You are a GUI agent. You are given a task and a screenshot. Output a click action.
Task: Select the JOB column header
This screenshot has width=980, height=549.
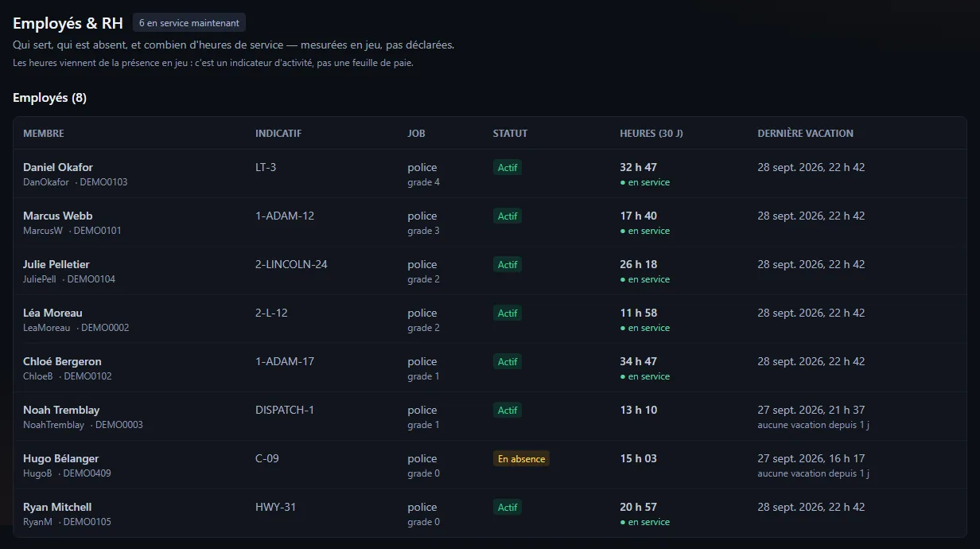point(418,134)
